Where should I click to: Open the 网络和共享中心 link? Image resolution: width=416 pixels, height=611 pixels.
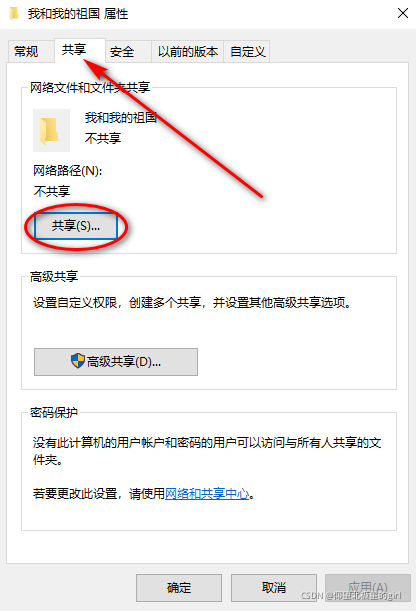tap(207, 494)
